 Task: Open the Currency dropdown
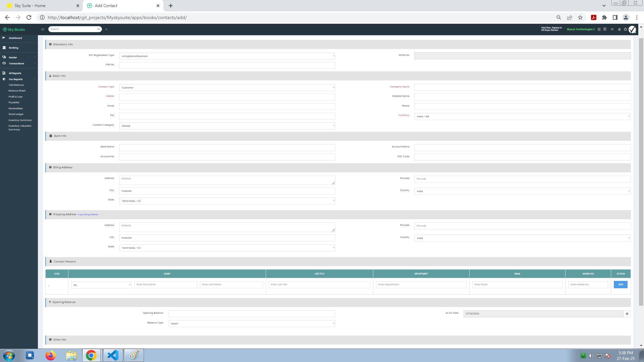522,116
